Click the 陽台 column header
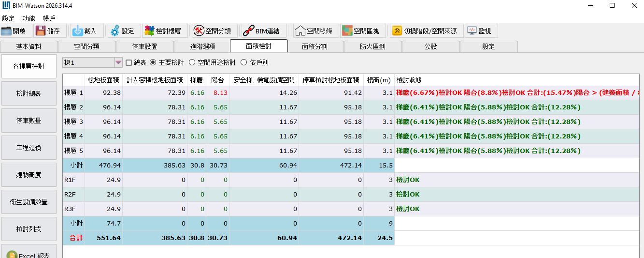The width and height of the screenshot is (644, 258). pyautogui.click(x=217, y=80)
